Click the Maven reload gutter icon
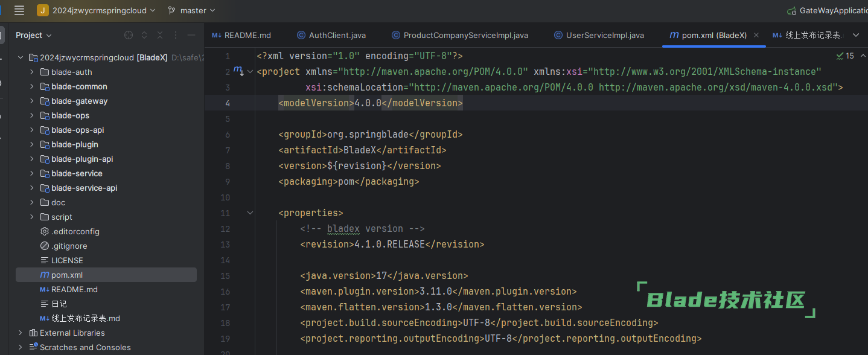868x355 pixels. (238, 72)
